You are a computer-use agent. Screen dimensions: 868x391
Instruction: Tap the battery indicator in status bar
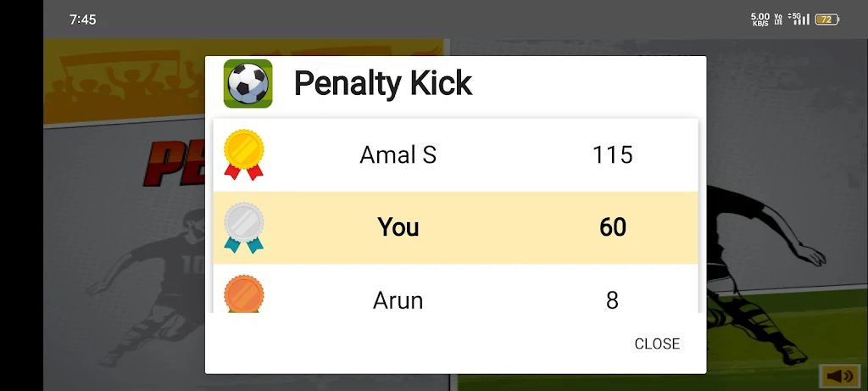tap(826, 20)
